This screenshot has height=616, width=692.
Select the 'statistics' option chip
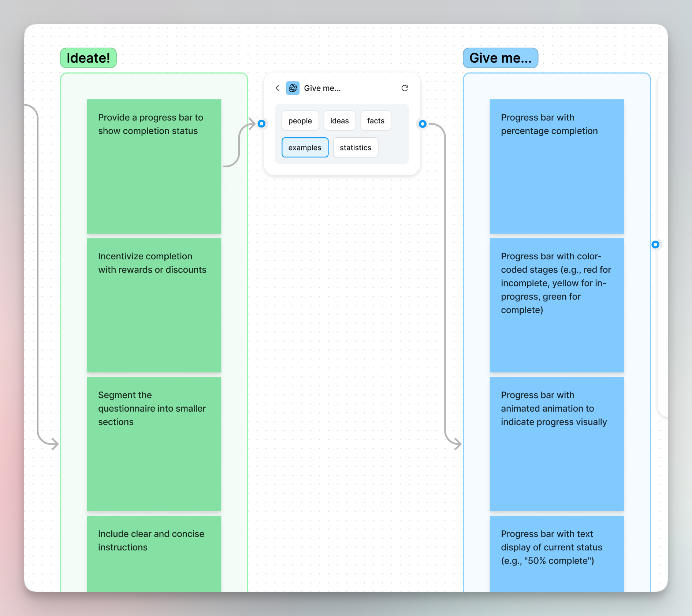(x=355, y=147)
